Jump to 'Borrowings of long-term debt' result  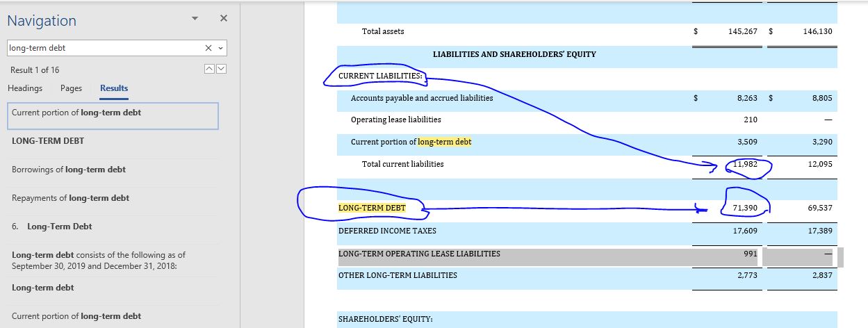[x=69, y=170]
